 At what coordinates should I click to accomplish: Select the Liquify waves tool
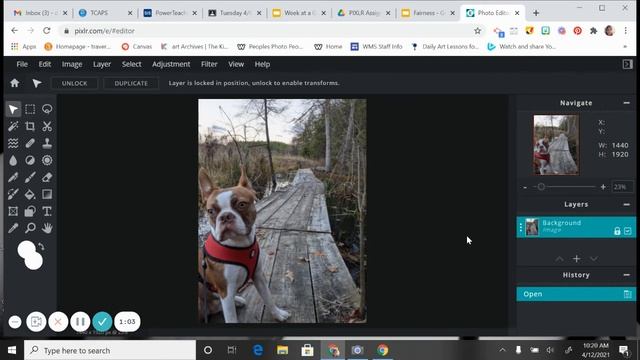[13, 143]
